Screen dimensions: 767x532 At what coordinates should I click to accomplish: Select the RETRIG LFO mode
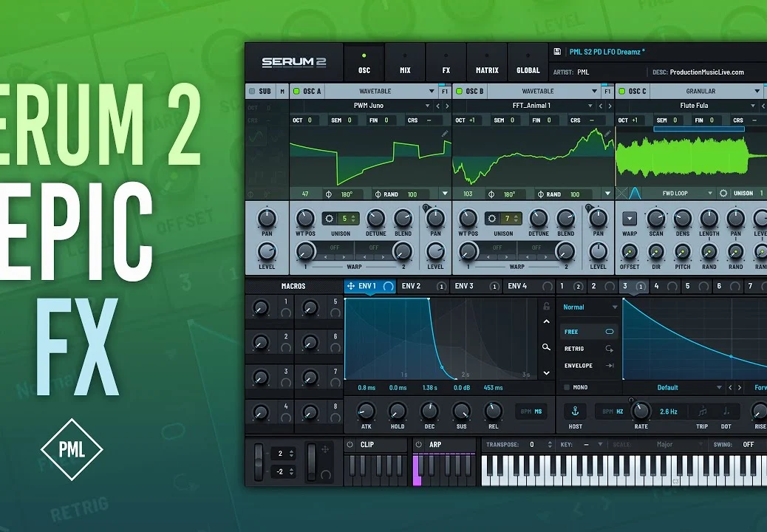588,349
